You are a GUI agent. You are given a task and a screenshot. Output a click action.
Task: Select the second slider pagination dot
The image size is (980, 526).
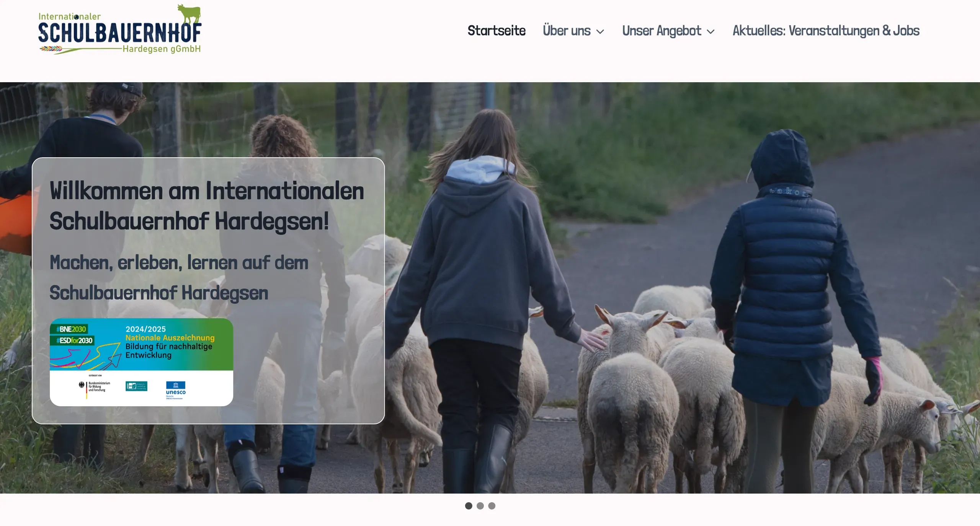(x=480, y=506)
